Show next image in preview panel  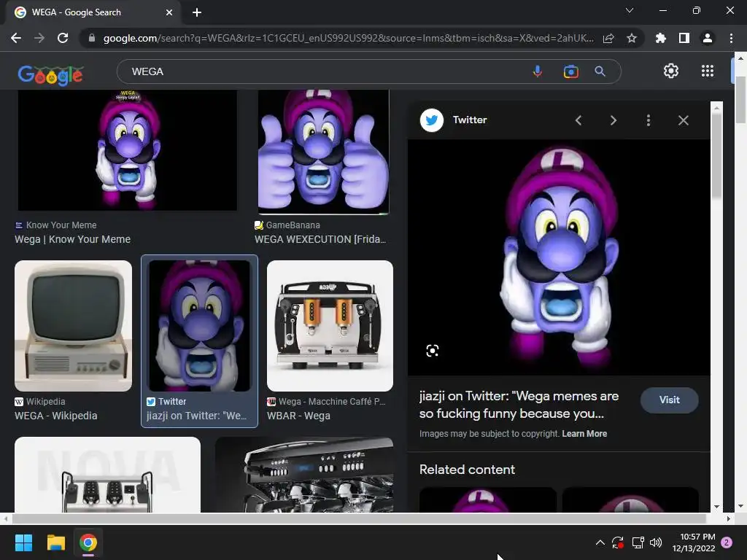pyautogui.click(x=613, y=120)
